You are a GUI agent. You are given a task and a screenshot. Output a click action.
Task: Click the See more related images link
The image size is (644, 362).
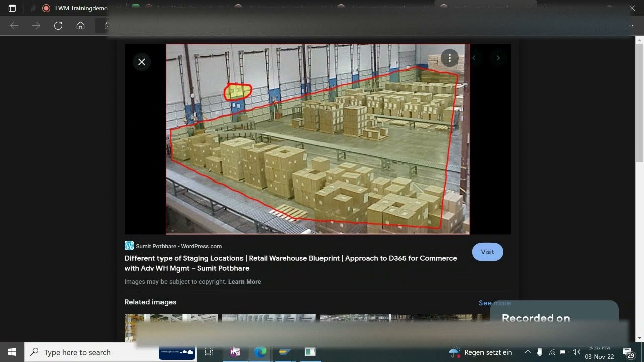495,303
